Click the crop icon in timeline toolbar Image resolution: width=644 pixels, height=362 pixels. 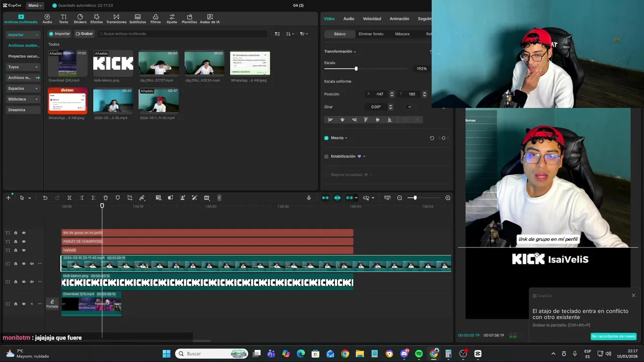(130, 198)
